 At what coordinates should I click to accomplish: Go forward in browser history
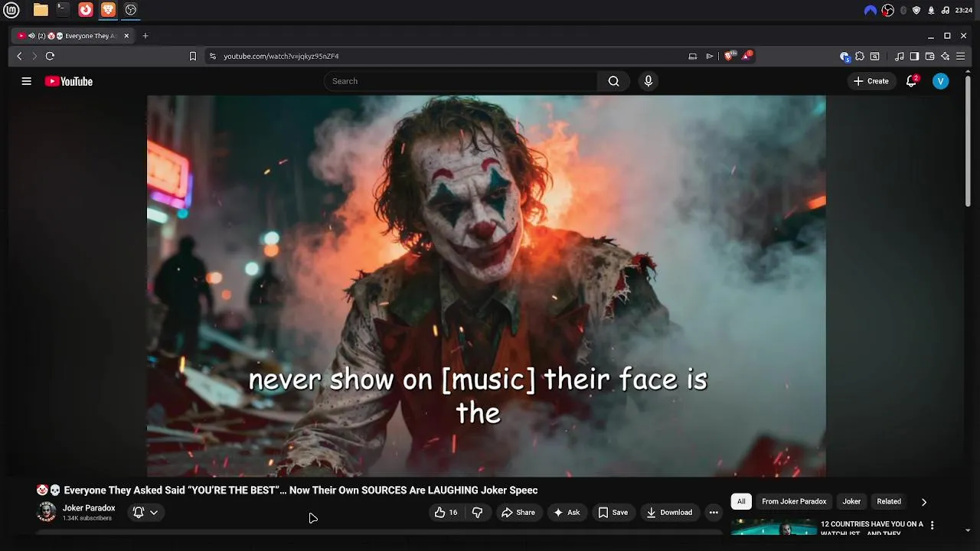[34, 56]
